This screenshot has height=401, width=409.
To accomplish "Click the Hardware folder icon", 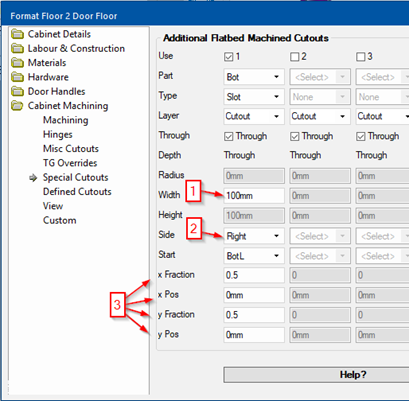I will click(17, 77).
